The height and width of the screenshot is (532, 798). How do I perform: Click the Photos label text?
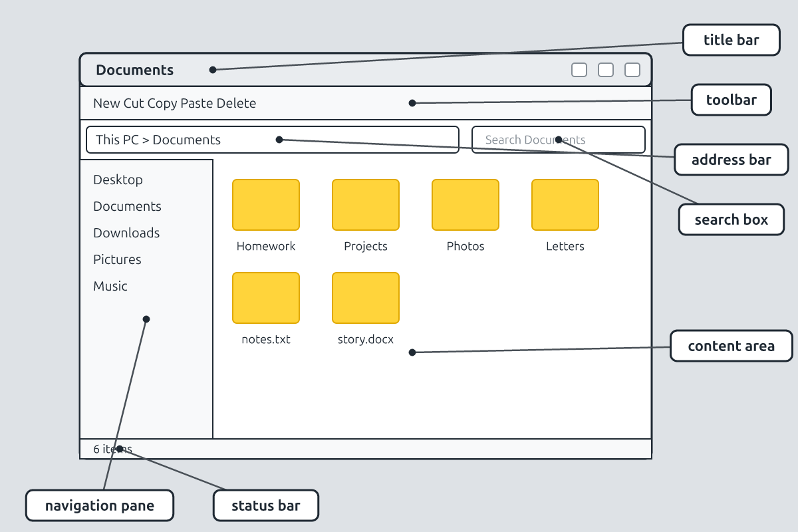[x=465, y=246]
